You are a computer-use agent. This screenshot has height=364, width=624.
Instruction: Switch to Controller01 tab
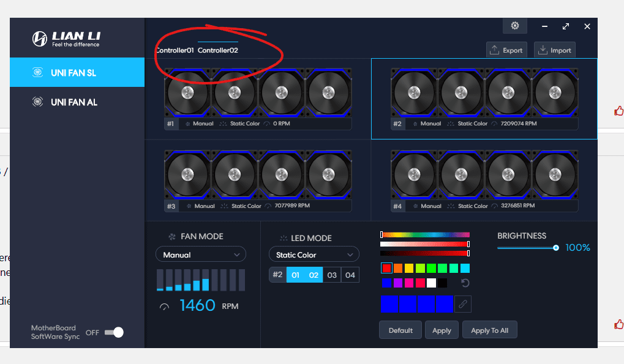(175, 50)
